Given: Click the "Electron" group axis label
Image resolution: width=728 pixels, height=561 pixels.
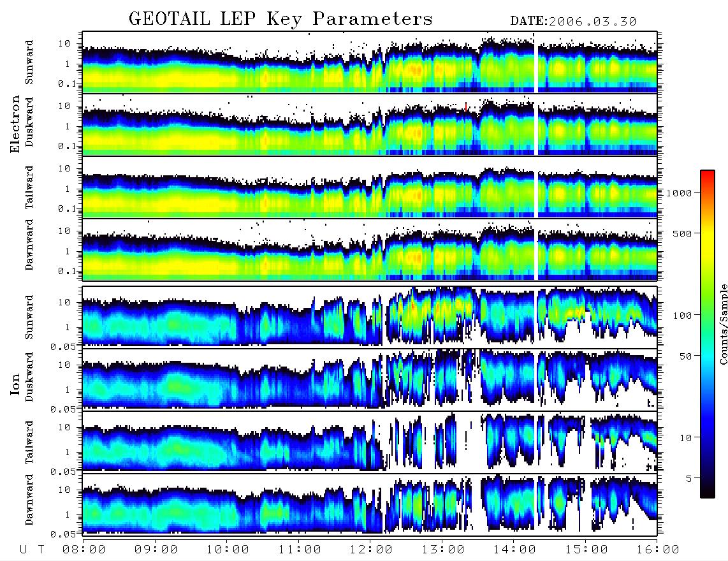Looking at the screenshot, I should point(15,124).
